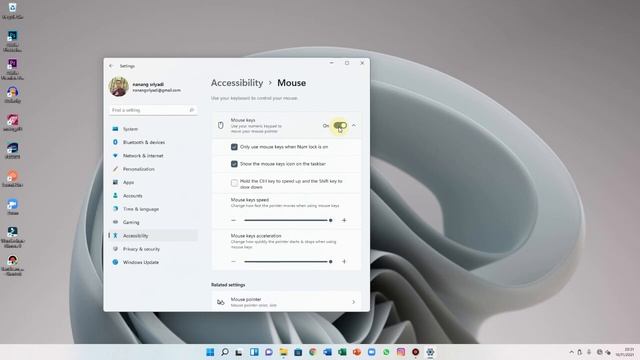Open the Mouse pointer related settings chevron
The width and height of the screenshot is (640, 360).
tap(353, 302)
